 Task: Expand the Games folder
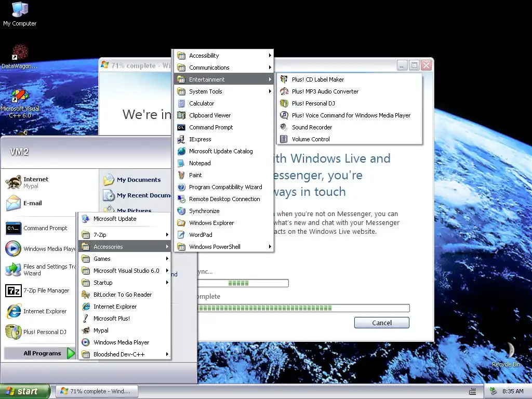(x=125, y=259)
